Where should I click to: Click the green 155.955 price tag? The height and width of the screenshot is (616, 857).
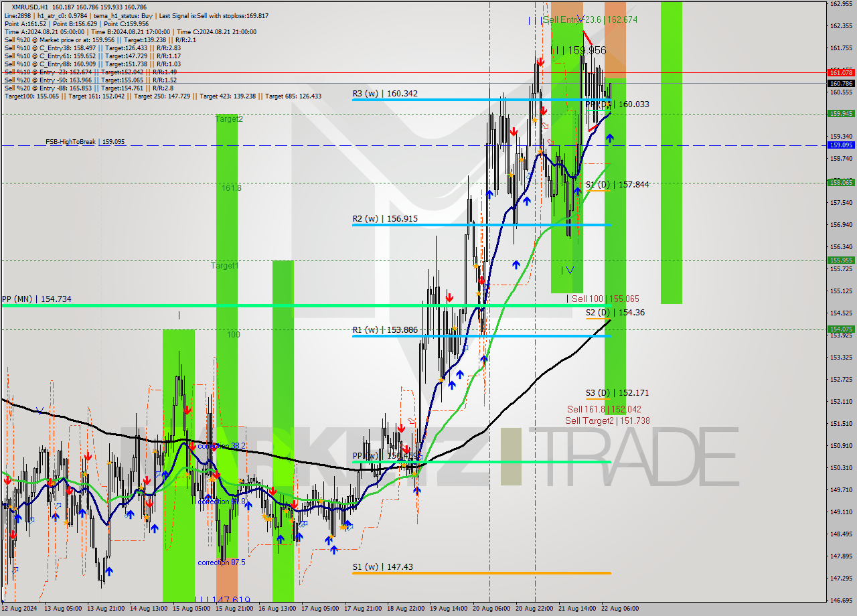[x=840, y=260]
